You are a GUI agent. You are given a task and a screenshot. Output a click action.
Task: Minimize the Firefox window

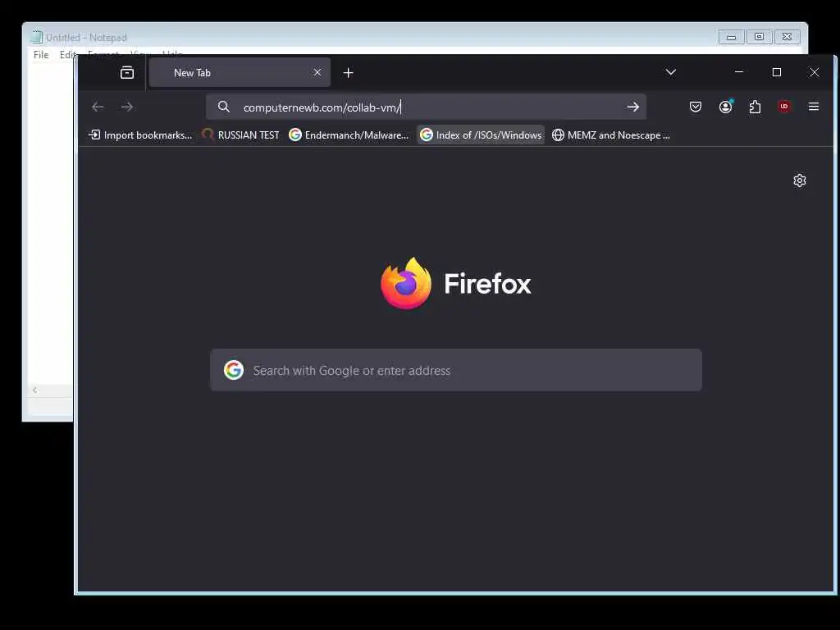point(739,72)
